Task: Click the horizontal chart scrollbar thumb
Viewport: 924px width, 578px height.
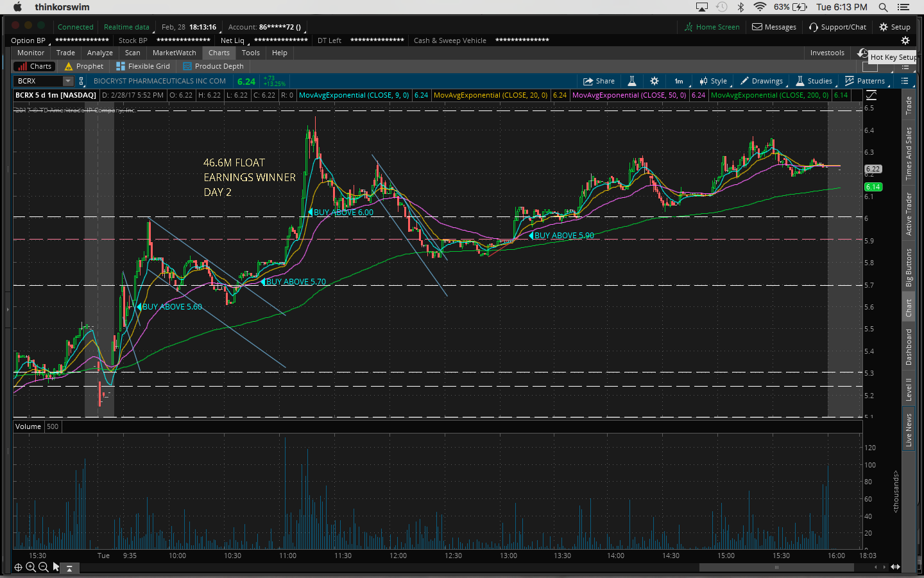Action: [x=776, y=567]
